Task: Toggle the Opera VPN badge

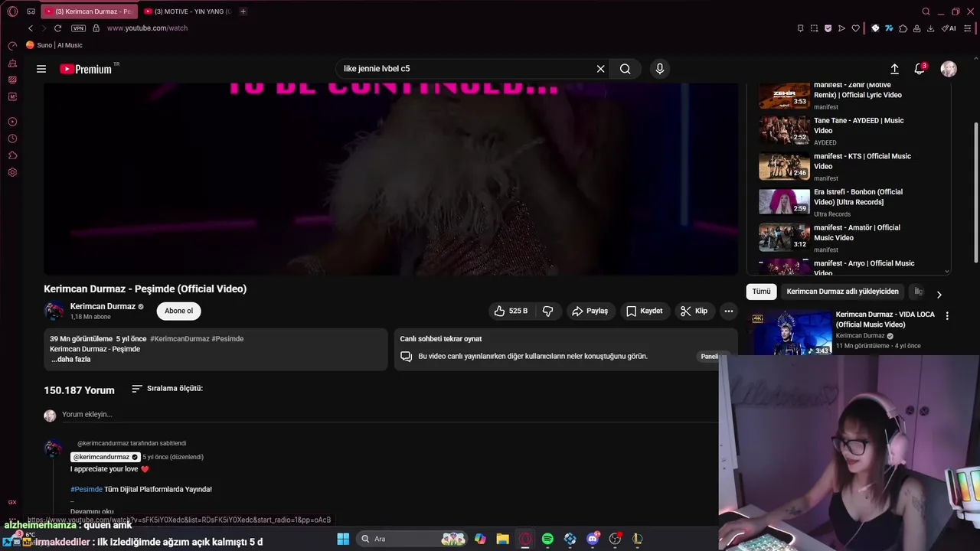Action: click(78, 28)
